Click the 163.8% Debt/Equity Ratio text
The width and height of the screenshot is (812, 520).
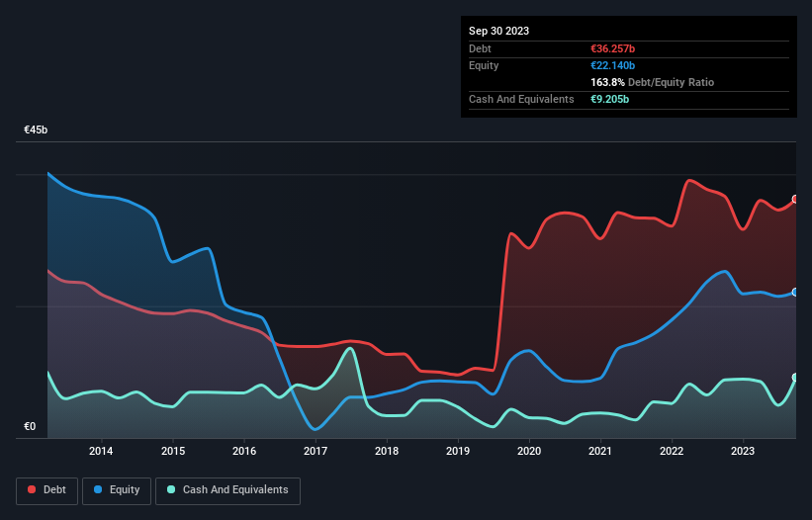pyautogui.click(x=652, y=82)
